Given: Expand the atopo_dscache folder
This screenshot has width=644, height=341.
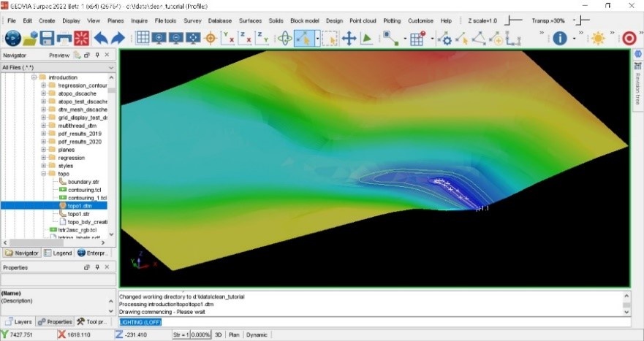Looking at the screenshot, I should pyautogui.click(x=44, y=93).
